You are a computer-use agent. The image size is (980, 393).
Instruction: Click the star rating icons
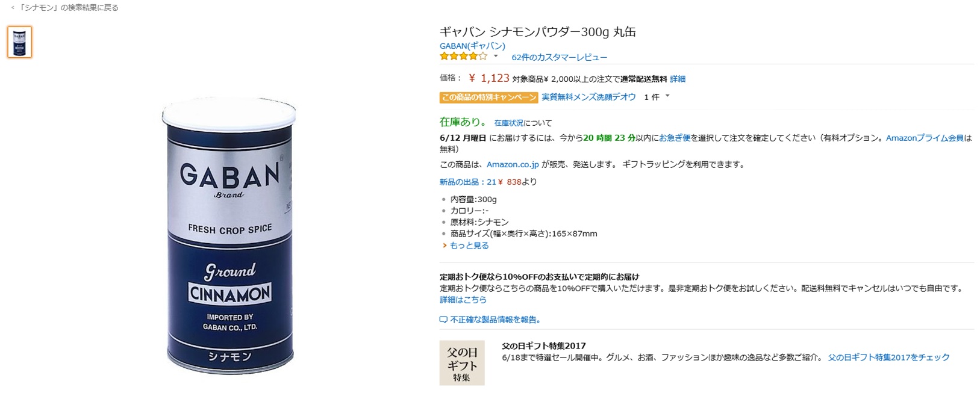coord(463,57)
